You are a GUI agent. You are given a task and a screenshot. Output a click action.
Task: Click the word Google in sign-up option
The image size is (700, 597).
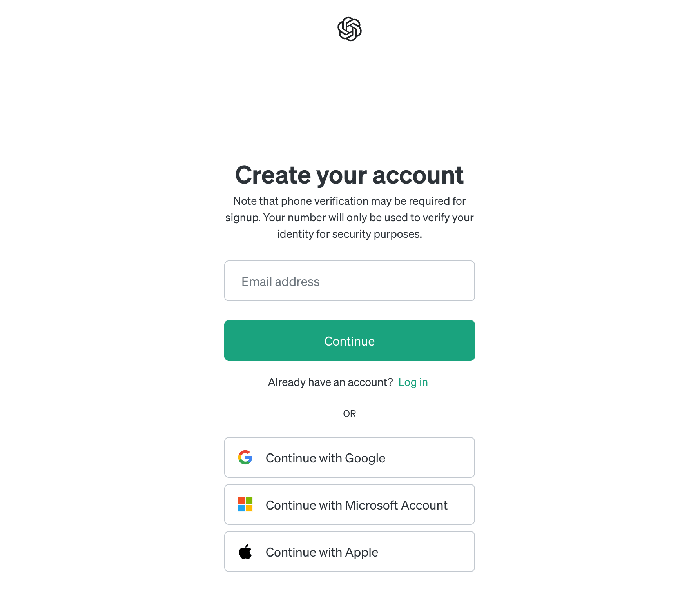pos(365,459)
